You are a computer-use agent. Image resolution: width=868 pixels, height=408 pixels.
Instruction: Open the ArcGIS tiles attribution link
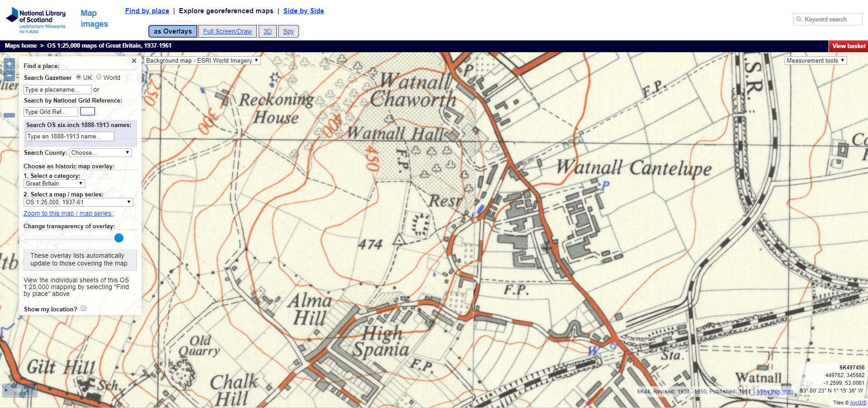point(858,403)
